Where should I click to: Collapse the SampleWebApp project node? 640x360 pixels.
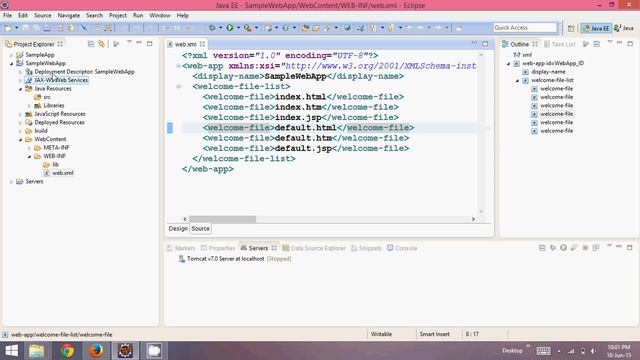11,63
